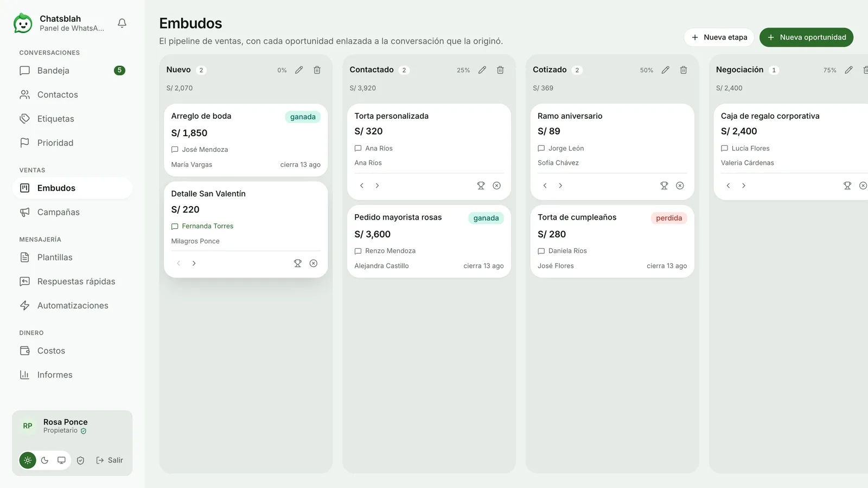Click the pencil icon on Cotizado stage
868x488 pixels.
pyautogui.click(x=666, y=70)
